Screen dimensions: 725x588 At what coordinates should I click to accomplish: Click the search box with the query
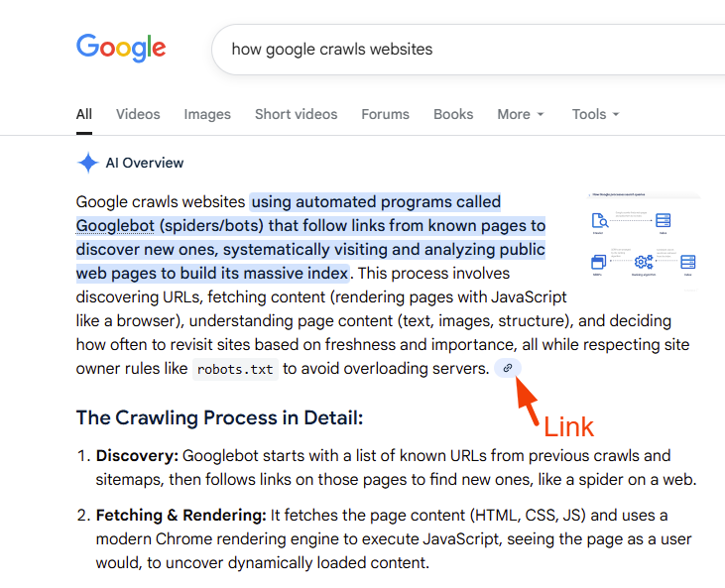tap(468, 50)
